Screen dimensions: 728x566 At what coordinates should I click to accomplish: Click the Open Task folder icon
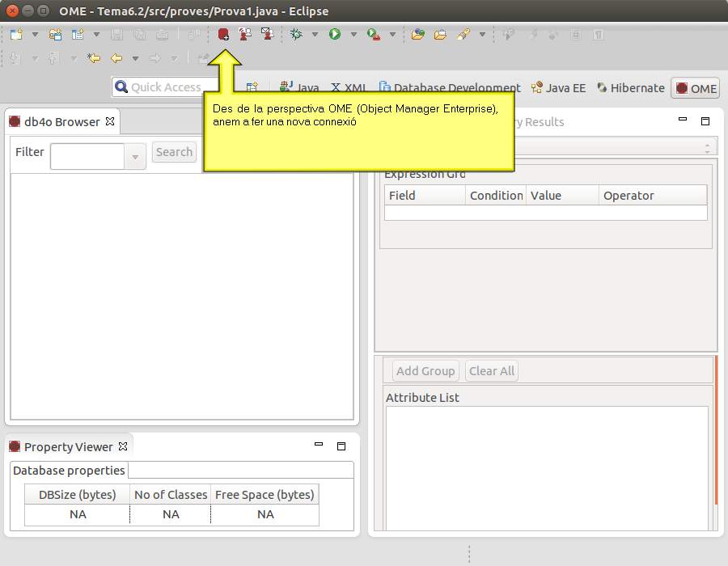pos(440,34)
